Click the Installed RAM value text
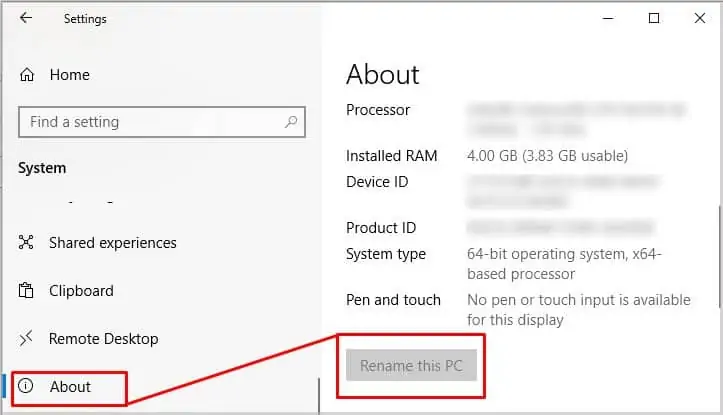723x415 pixels. pyautogui.click(x=547, y=156)
